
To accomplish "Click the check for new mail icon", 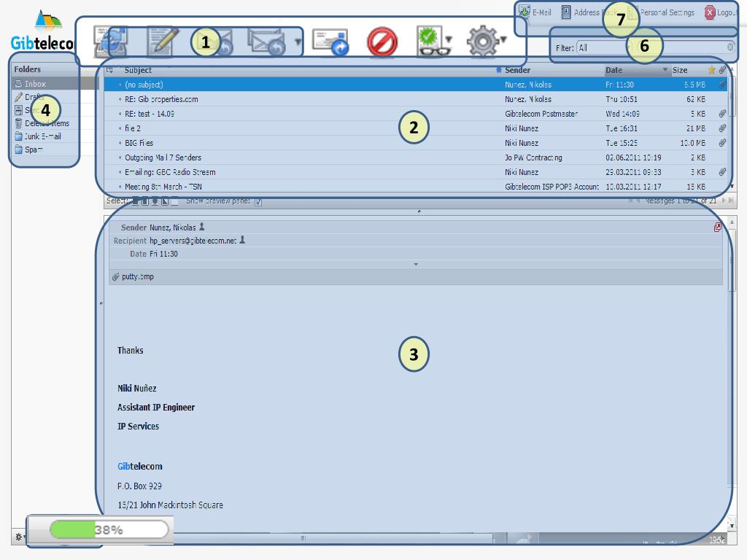I will 111,42.
